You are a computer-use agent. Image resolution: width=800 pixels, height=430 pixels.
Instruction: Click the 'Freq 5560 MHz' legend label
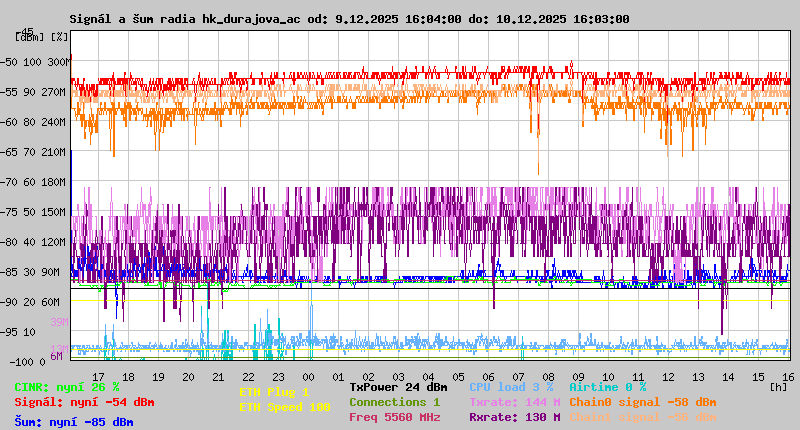394,417
